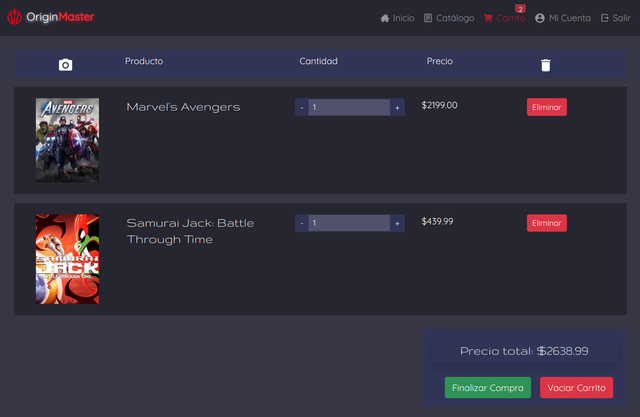This screenshot has height=417, width=640.
Task: Click the OriginMaster logo
Action: pos(51,17)
